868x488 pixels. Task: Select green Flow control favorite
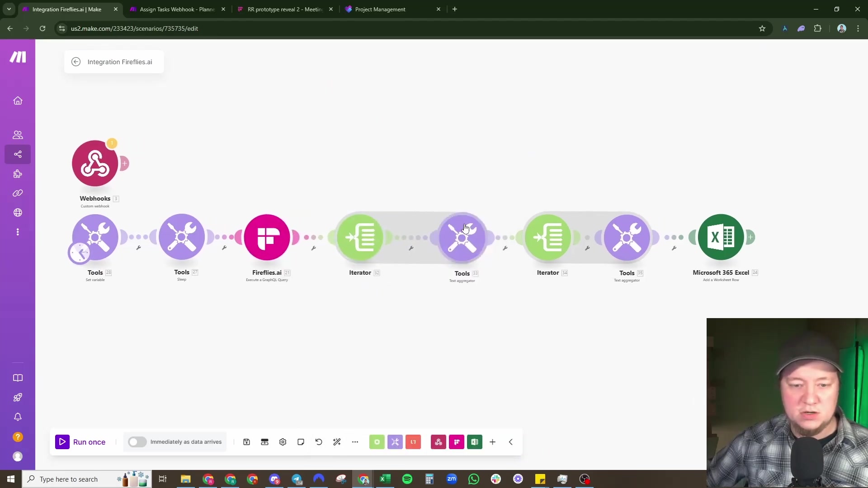[377, 442]
